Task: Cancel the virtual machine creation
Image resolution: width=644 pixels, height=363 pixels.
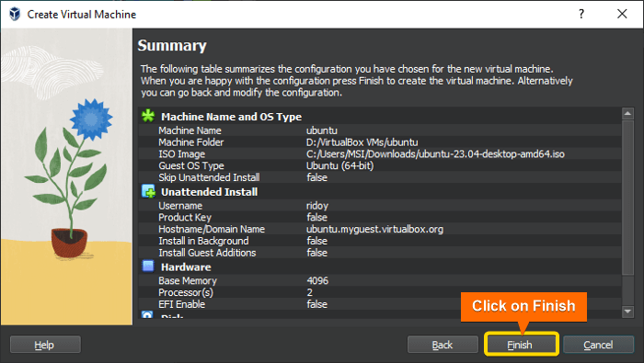Action: 598,345
